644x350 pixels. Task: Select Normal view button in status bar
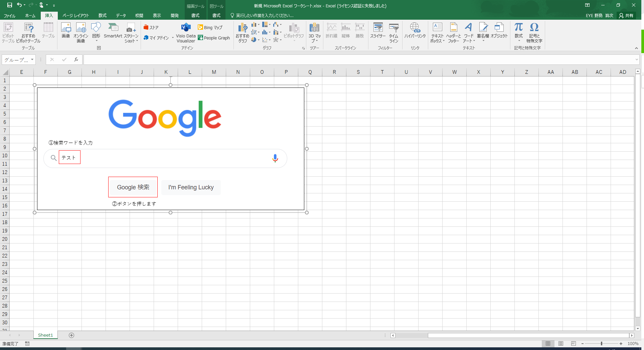pos(548,344)
